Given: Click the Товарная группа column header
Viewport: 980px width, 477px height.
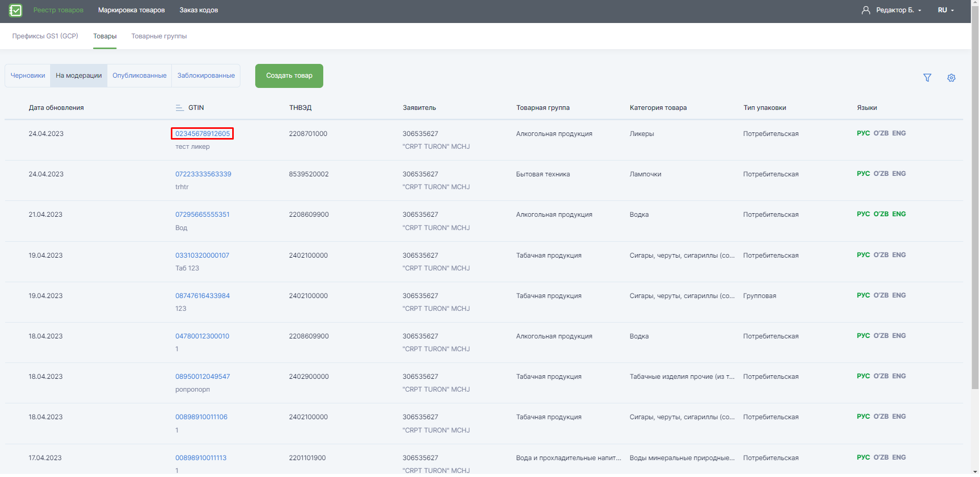Looking at the screenshot, I should [543, 108].
